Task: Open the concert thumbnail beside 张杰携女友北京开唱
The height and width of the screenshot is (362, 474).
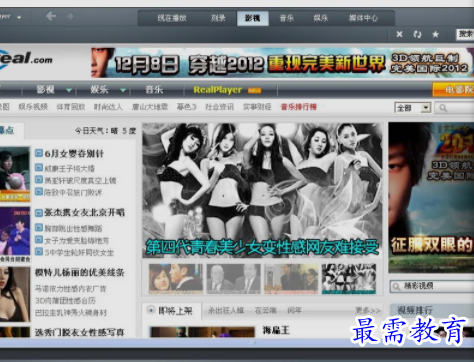Action: 15,234
